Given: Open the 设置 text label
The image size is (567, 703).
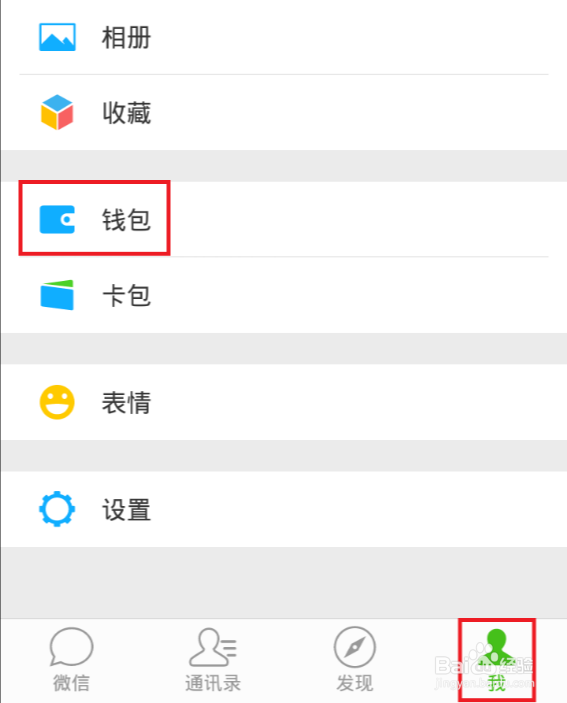Looking at the screenshot, I should click(x=126, y=510).
